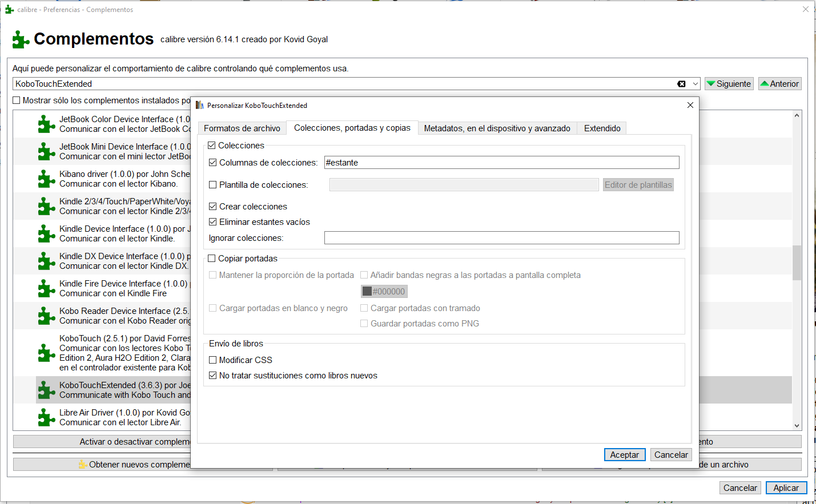The width and height of the screenshot is (816, 504).
Task: Click the plugin list scroll down arrow
Action: [797, 426]
